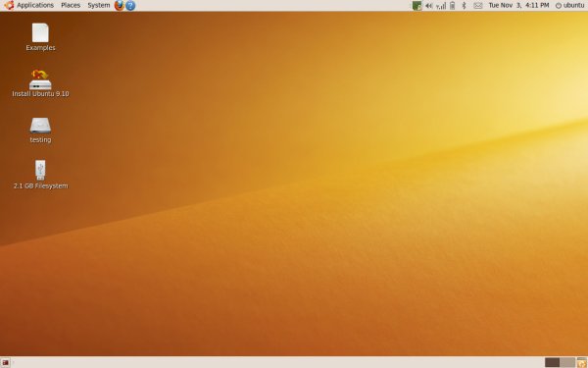
Task: Open the network signal applet
Action: click(441, 5)
